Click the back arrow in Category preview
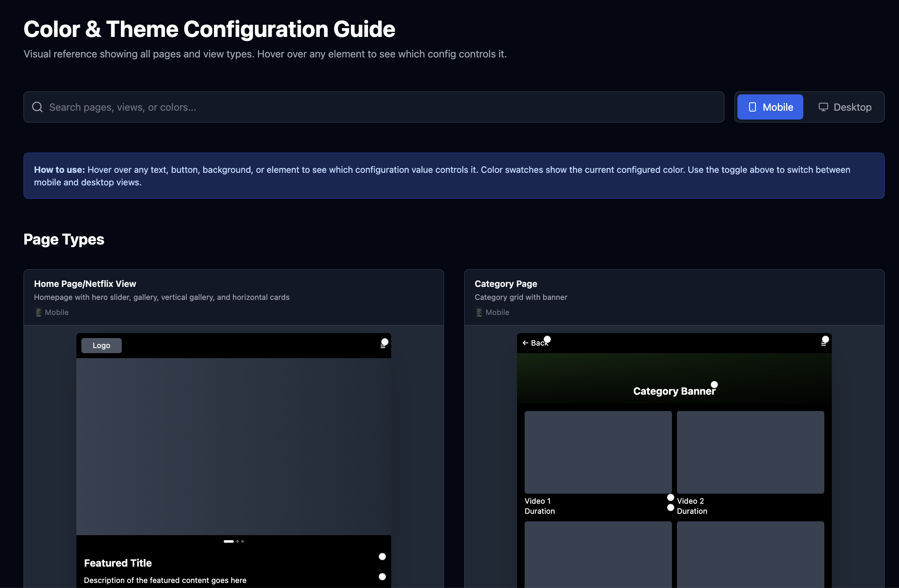Screen dimensions: 899x588 point(525,343)
